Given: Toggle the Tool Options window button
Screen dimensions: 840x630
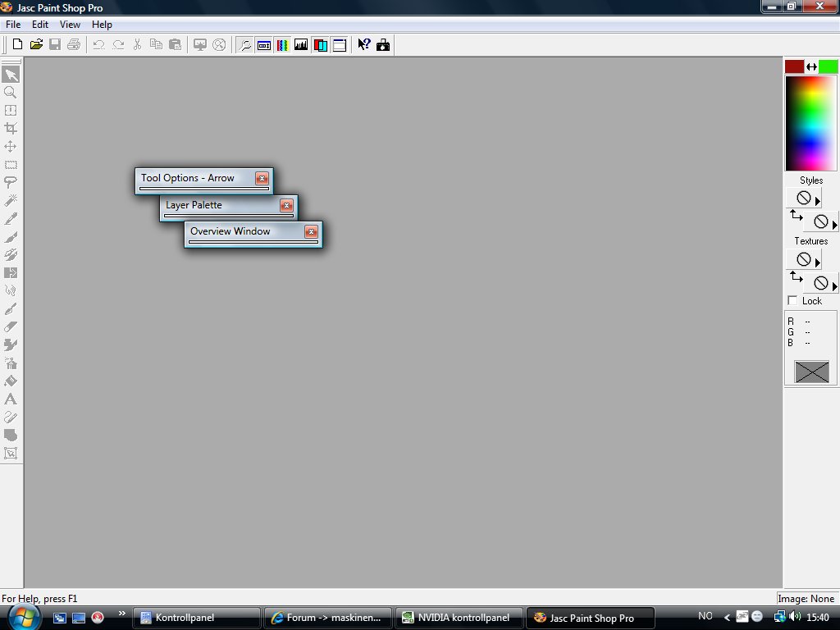Looking at the screenshot, I should click(x=263, y=44).
